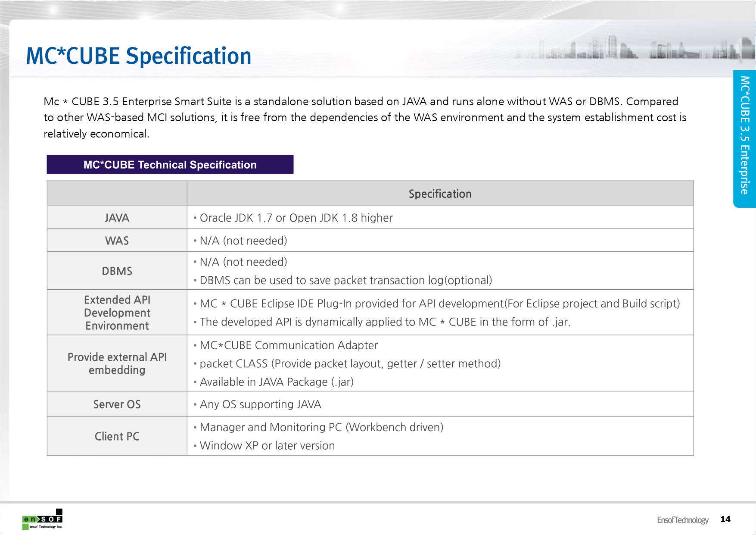Image resolution: width=756 pixels, height=535 pixels.
Task: Click the Oracle JDK 1.7 specification text
Action: click(x=296, y=218)
